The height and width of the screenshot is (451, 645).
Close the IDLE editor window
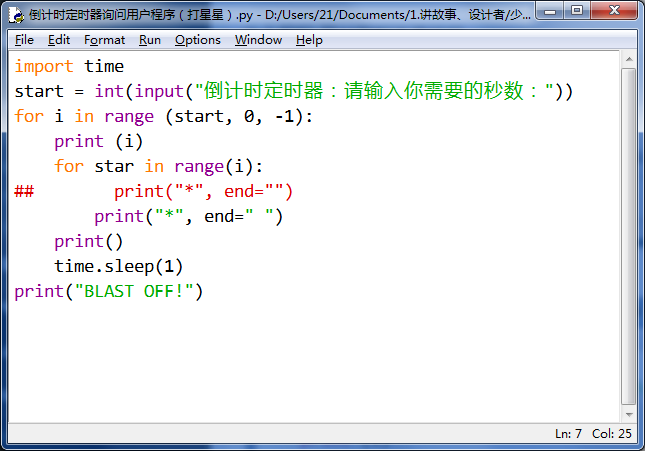click(614, 11)
